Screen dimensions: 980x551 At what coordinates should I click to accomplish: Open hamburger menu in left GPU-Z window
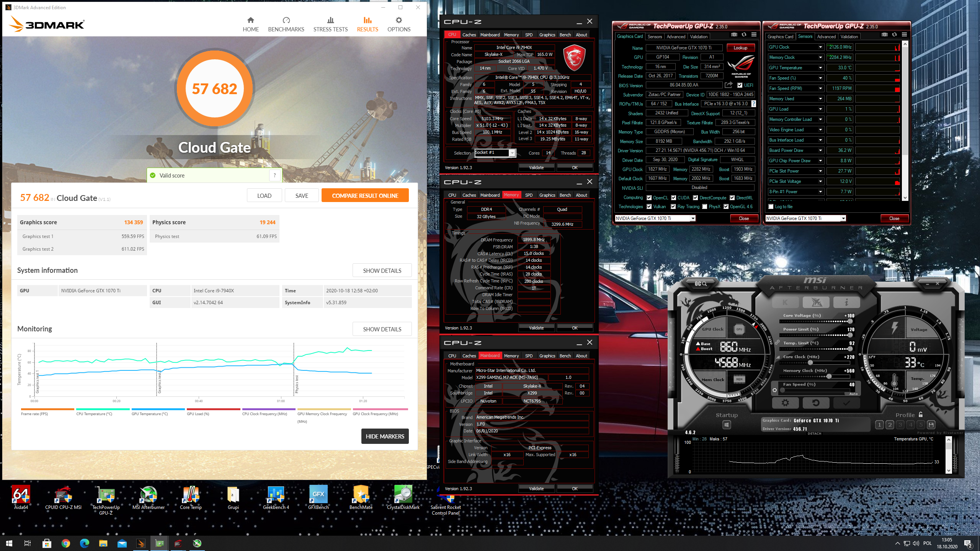tap(754, 35)
